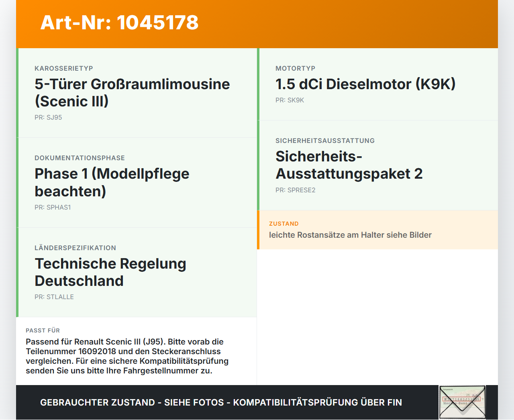Select the LÄNDERSPEZIFIKATION label
514x420 pixels.
(75, 248)
